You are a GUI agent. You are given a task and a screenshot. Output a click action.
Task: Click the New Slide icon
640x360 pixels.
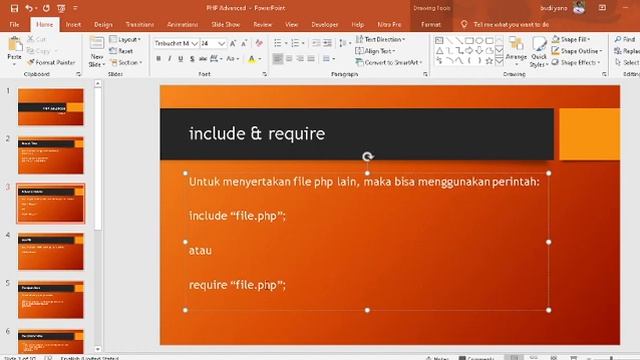point(97,43)
